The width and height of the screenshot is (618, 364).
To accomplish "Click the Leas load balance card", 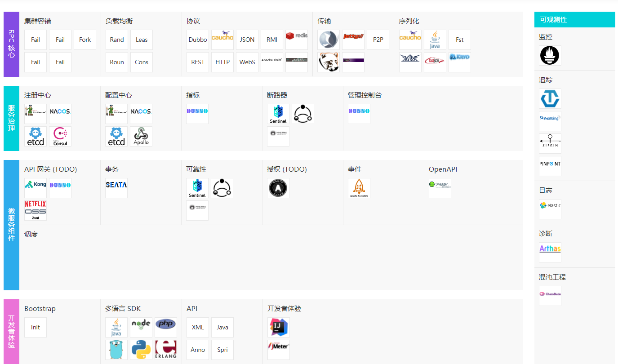I will click(142, 40).
